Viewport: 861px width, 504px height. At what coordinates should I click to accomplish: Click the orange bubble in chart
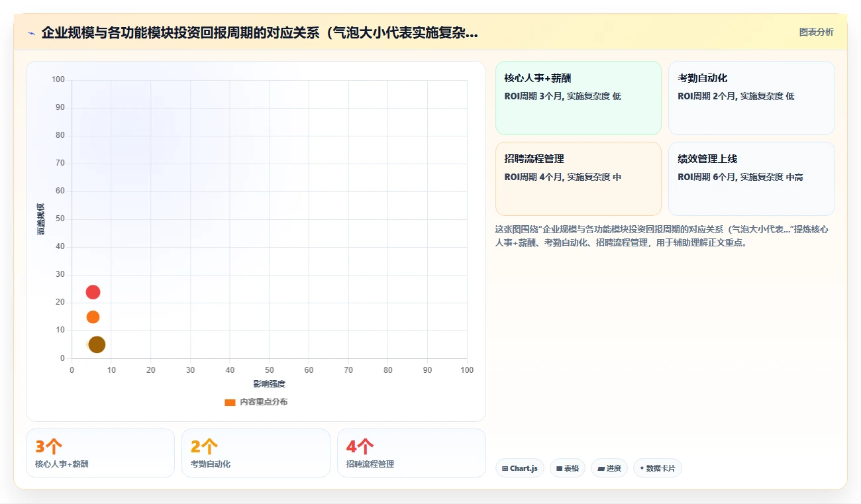[93, 317]
